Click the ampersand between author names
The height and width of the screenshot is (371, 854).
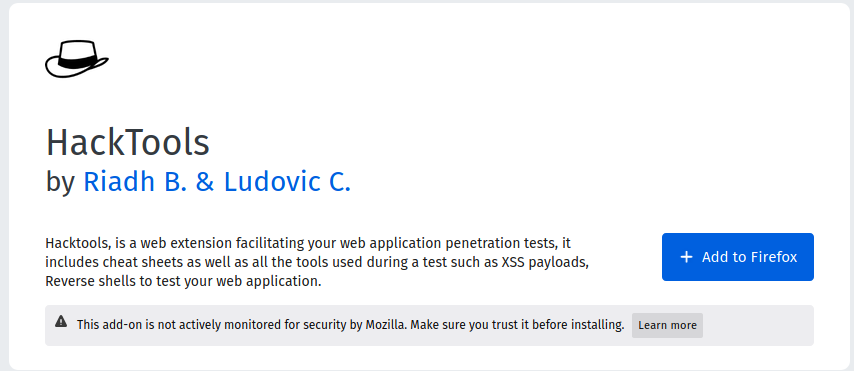tap(205, 183)
